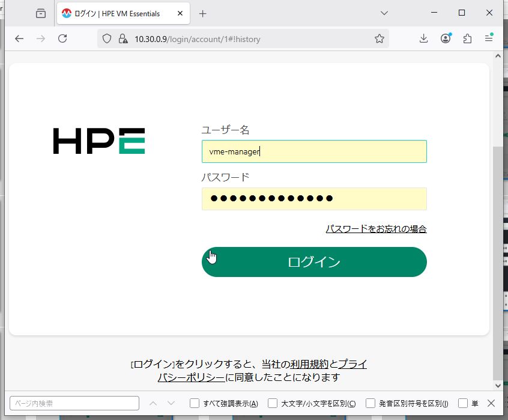
Task: Toggle the 大文字/小文字を区別 checkbox
Action: tap(273, 403)
